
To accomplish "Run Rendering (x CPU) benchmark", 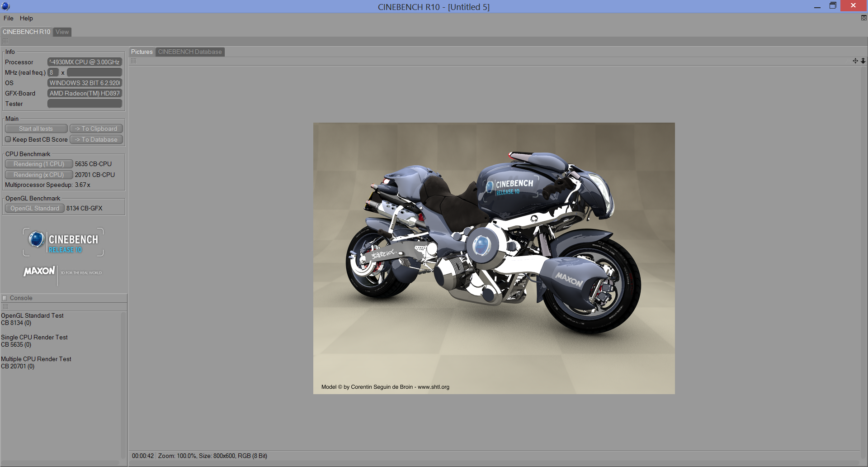I will (x=39, y=175).
